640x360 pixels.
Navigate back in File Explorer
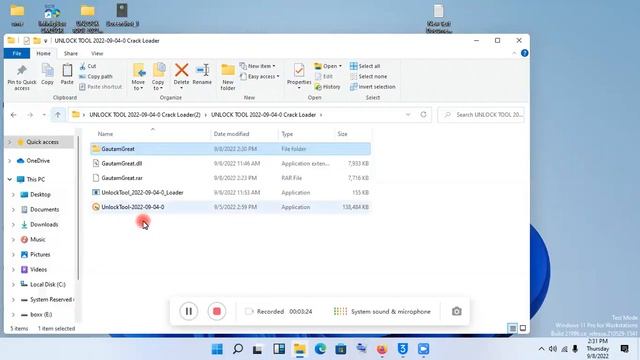coord(13,115)
